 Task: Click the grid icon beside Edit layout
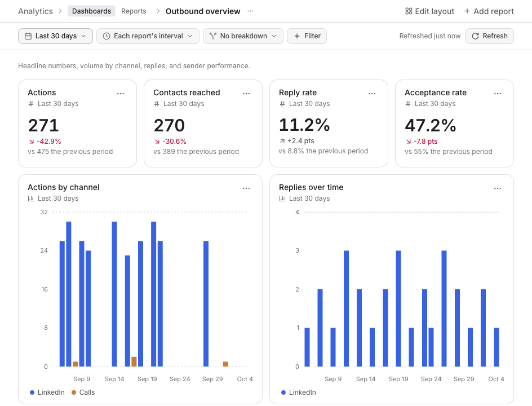[x=409, y=11]
